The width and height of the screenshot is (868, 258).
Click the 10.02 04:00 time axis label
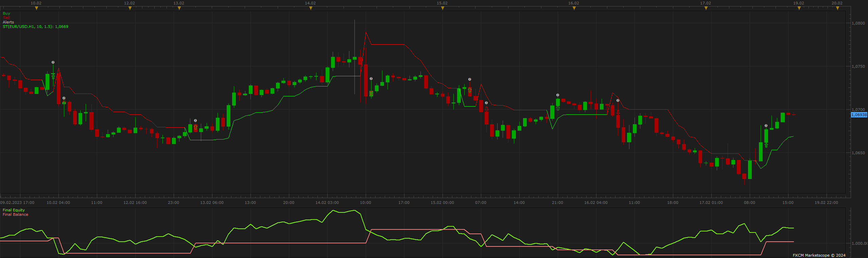(58, 203)
